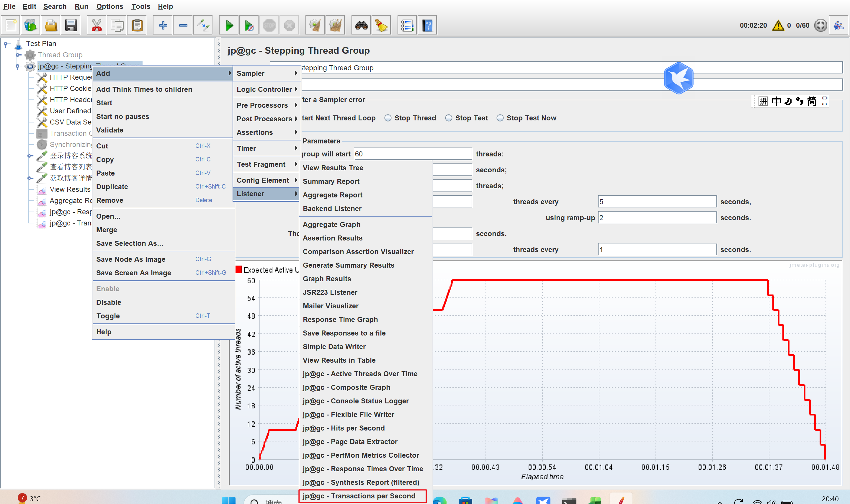Click the red Expected Active Users legend swatch

coord(239,270)
